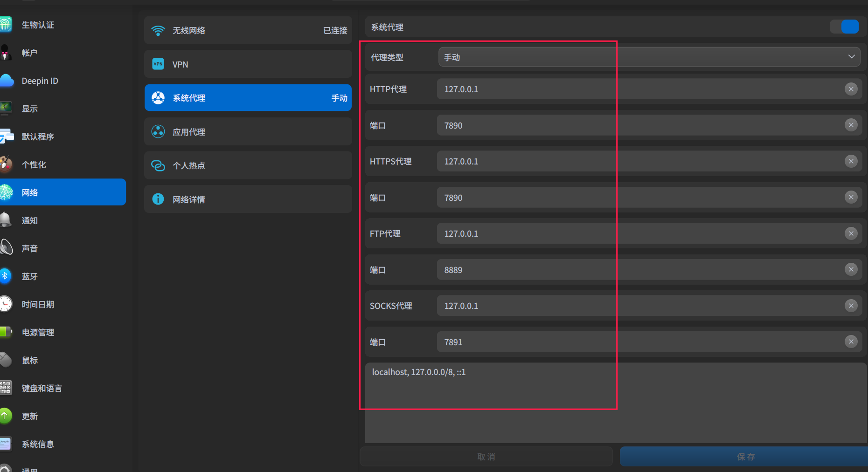Open the 个人热点 hotspot page
The image size is (868, 472).
(248, 165)
